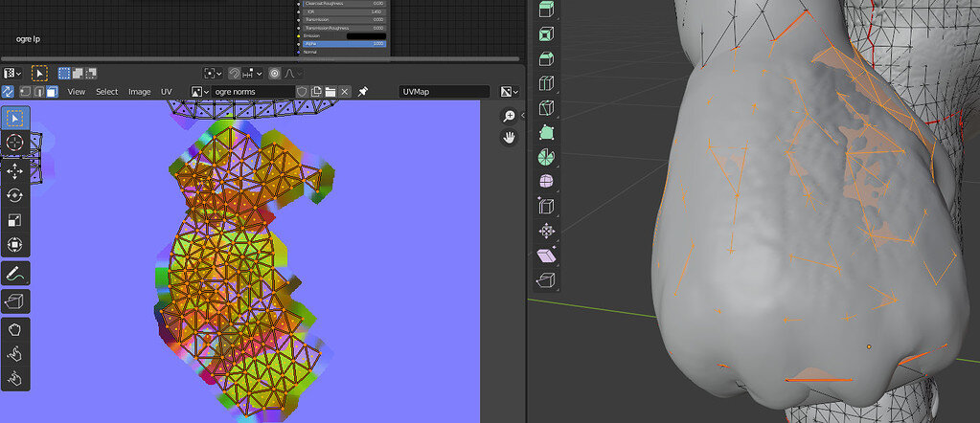
Task: Select the UV Pinch sculpt tool
Action: (15, 379)
